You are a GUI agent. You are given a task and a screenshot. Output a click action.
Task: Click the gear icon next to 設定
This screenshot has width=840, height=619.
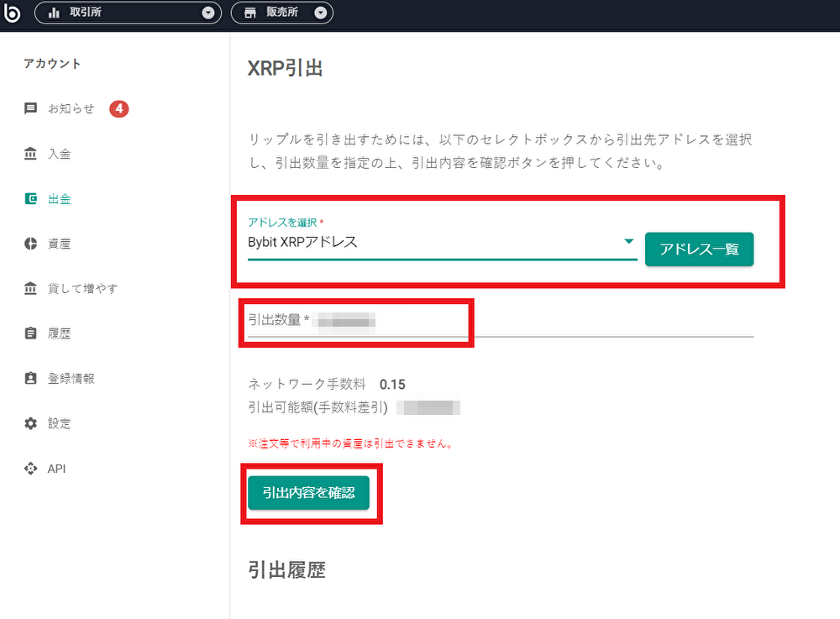pyautogui.click(x=30, y=423)
